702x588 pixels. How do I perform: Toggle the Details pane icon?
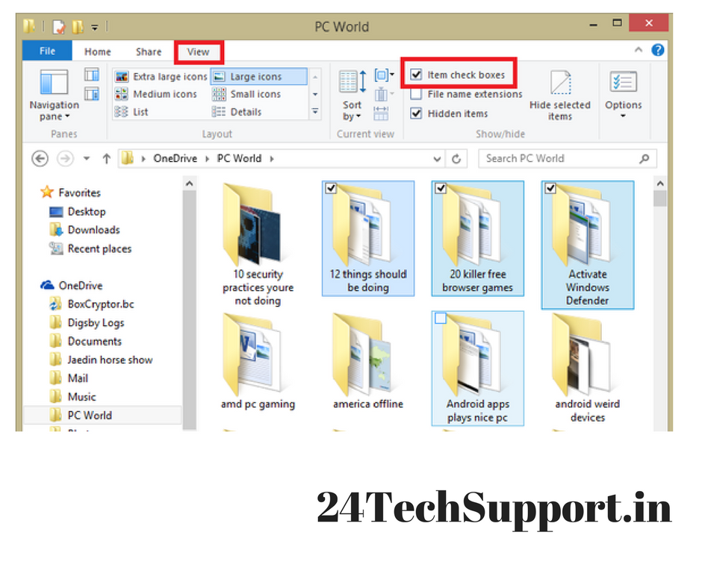point(92,94)
